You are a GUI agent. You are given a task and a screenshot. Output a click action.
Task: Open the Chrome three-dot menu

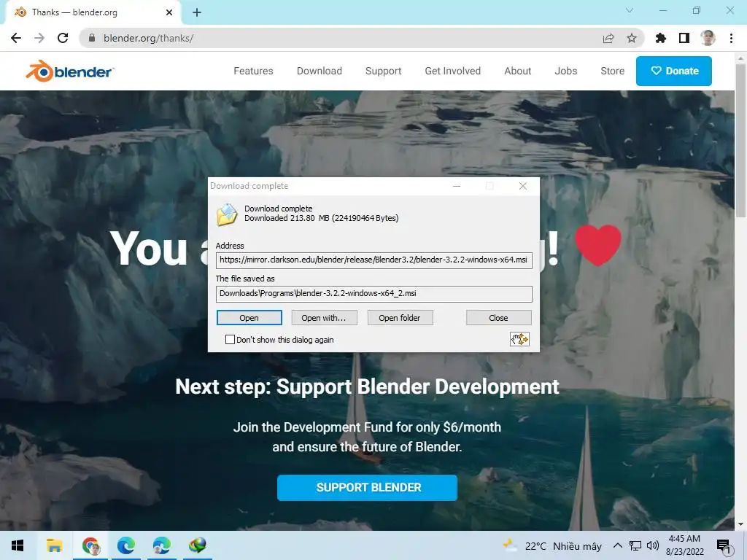point(731,38)
